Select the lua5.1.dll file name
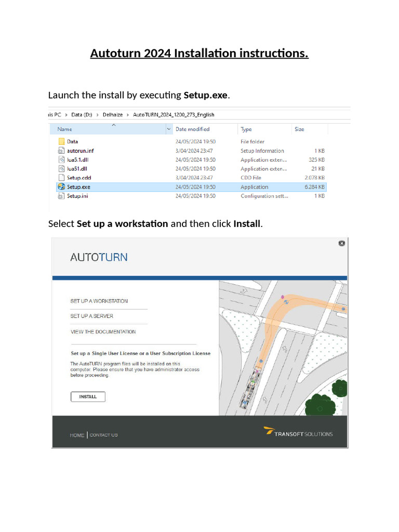 pyautogui.click(x=78, y=159)
